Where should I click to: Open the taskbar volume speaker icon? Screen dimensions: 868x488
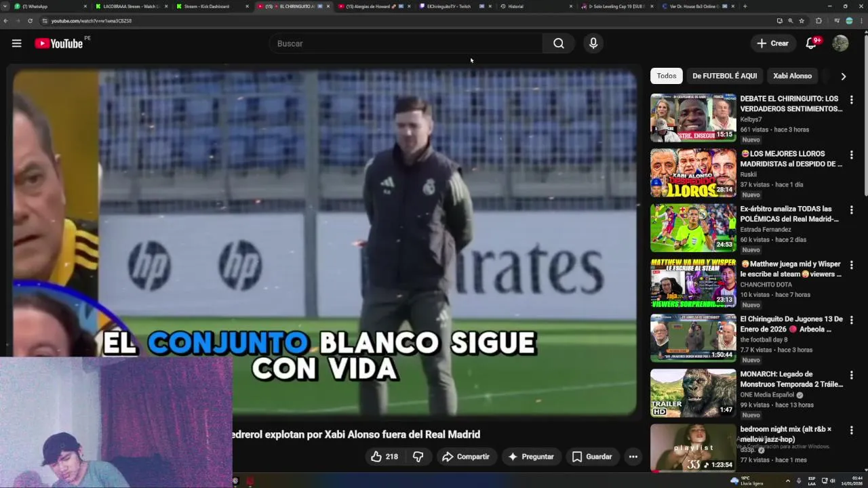[833, 481]
